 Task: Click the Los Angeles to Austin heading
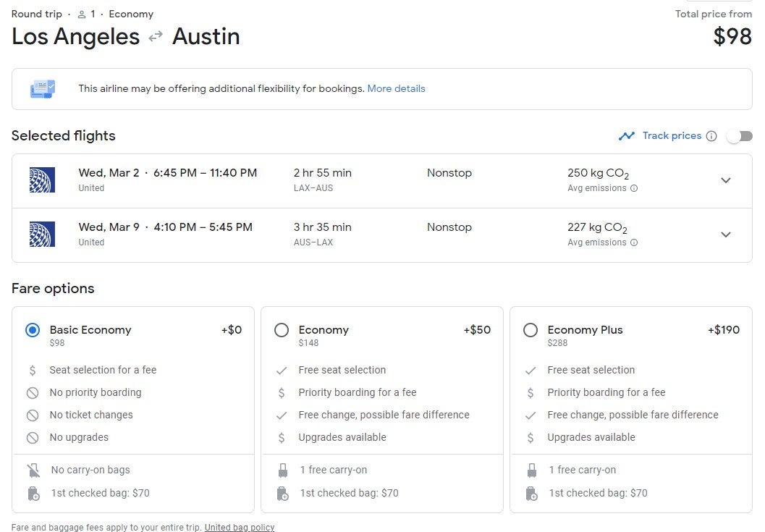(125, 37)
